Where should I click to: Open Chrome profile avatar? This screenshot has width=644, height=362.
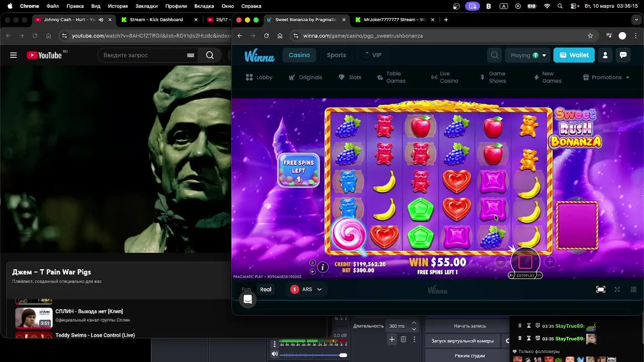[622, 36]
